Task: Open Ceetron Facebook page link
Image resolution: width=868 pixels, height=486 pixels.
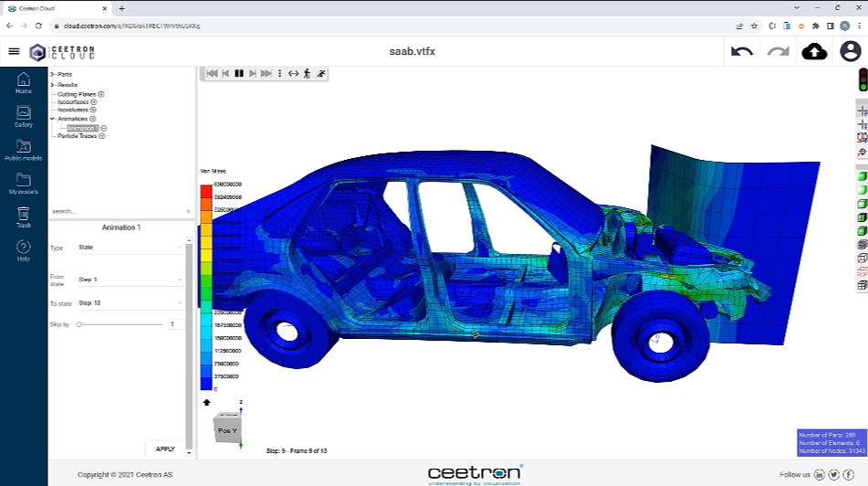Action: tap(848, 474)
